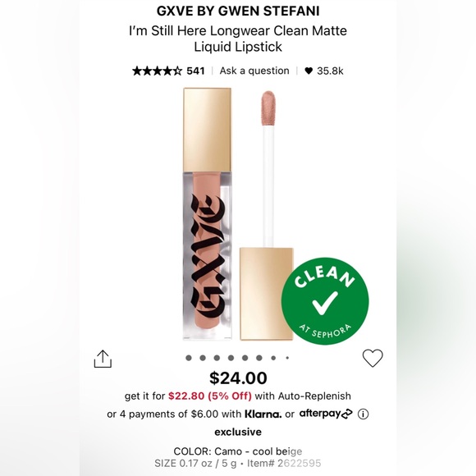Open the GXVE BY GWEN STEFANI brand link
This screenshot has width=476, height=476.
[x=238, y=11]
